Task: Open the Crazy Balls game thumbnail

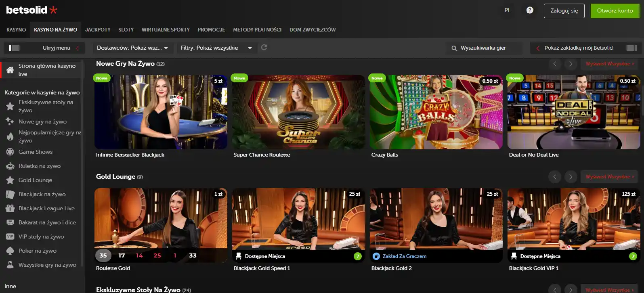Action: (436, 112)
